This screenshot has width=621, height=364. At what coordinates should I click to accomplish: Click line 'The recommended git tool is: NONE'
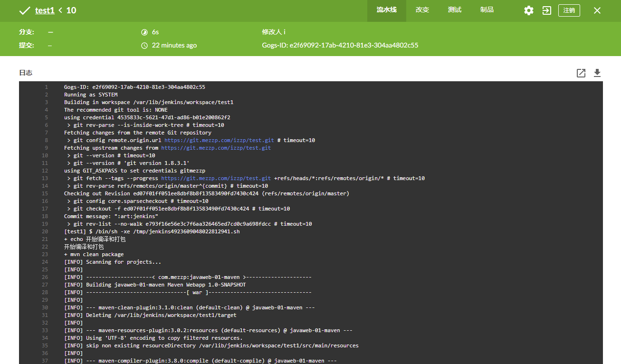[x=116, y=110]
